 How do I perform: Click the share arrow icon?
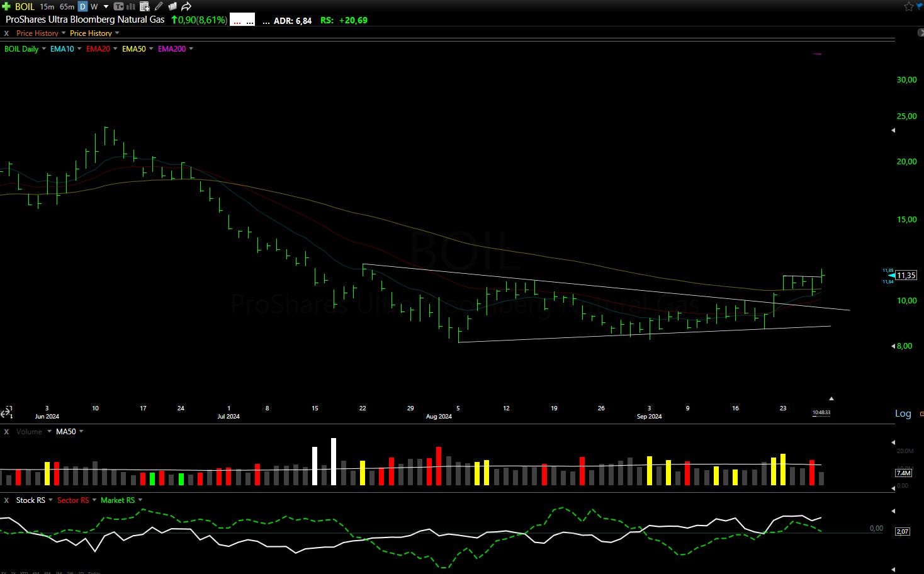[x=186, y=6]
